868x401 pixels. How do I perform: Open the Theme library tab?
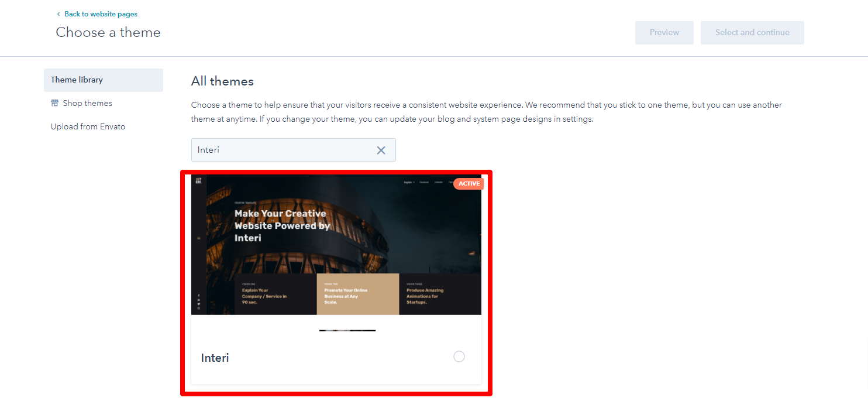[77, 80]
